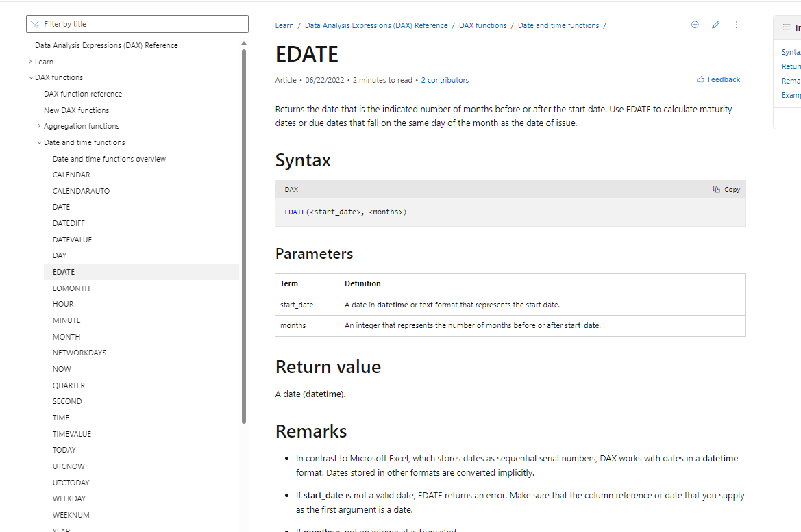This screenshot has width=801, height=532.
Task: Select DATE function in sidebar
Action: point(61,207)
